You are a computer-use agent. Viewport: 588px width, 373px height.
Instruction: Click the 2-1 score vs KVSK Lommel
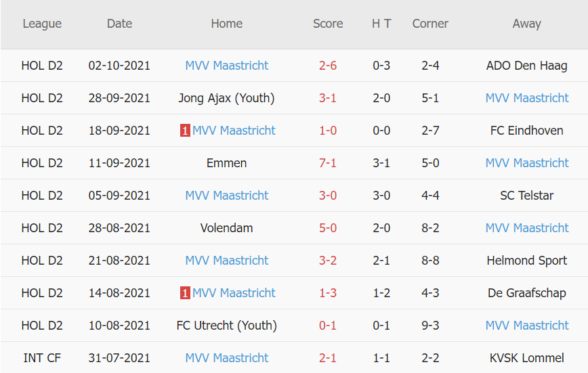pyautogui.click(x=328, y=358)
